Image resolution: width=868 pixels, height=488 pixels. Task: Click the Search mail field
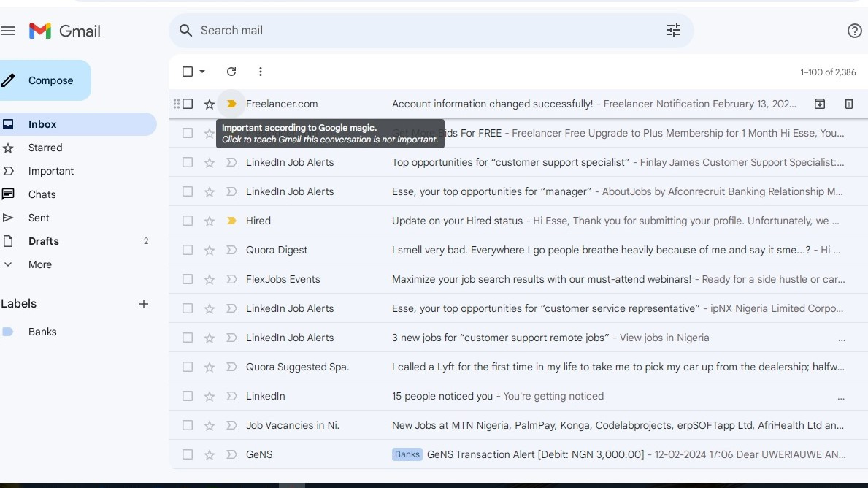click(x=431, y=31)
